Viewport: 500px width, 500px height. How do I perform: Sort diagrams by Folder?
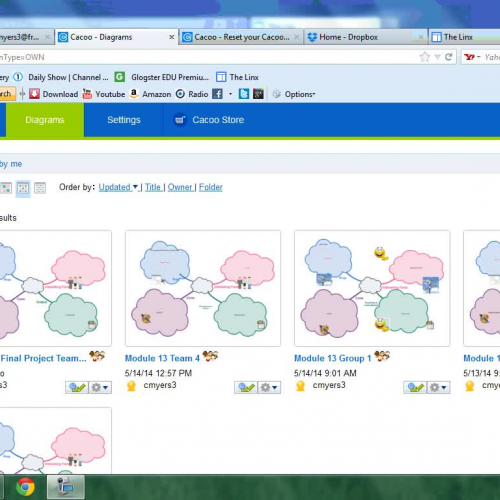(211, 187)
